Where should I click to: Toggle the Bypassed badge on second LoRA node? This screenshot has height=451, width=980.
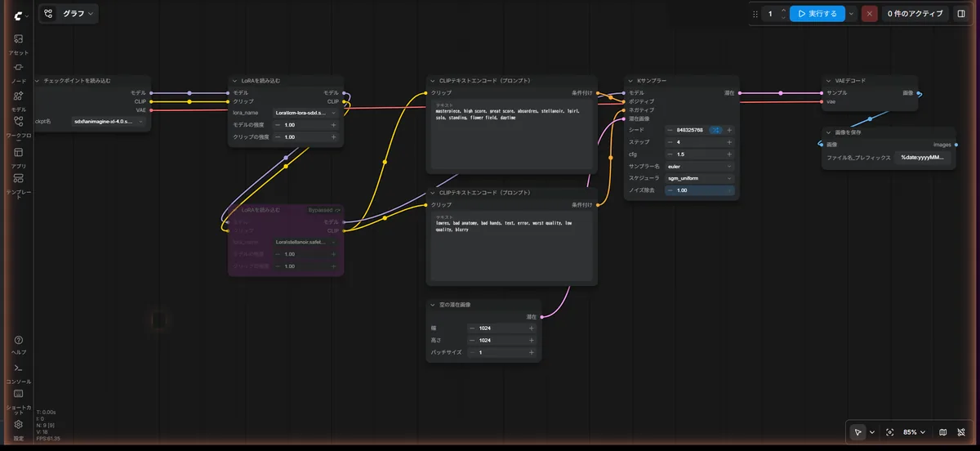tap(324, 210)
